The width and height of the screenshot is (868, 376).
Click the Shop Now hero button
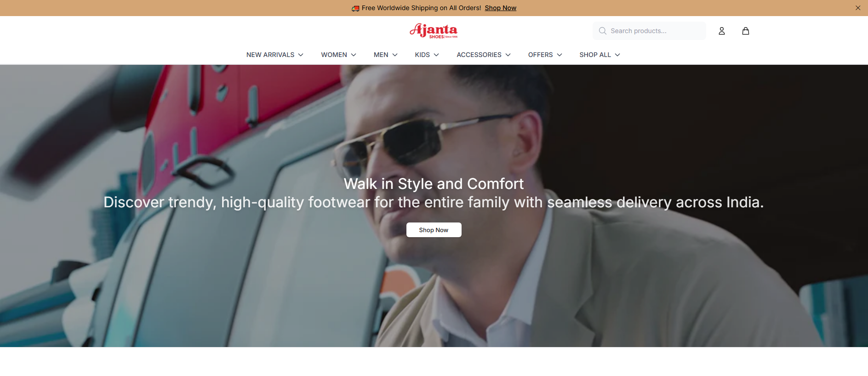coord(434,230)
